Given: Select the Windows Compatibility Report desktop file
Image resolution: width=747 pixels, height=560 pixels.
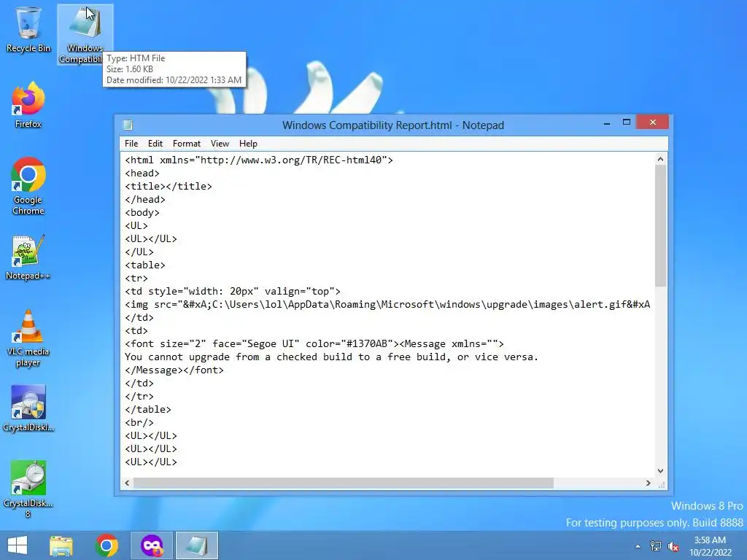Looking at the screenshot, I should click(85, 34).
